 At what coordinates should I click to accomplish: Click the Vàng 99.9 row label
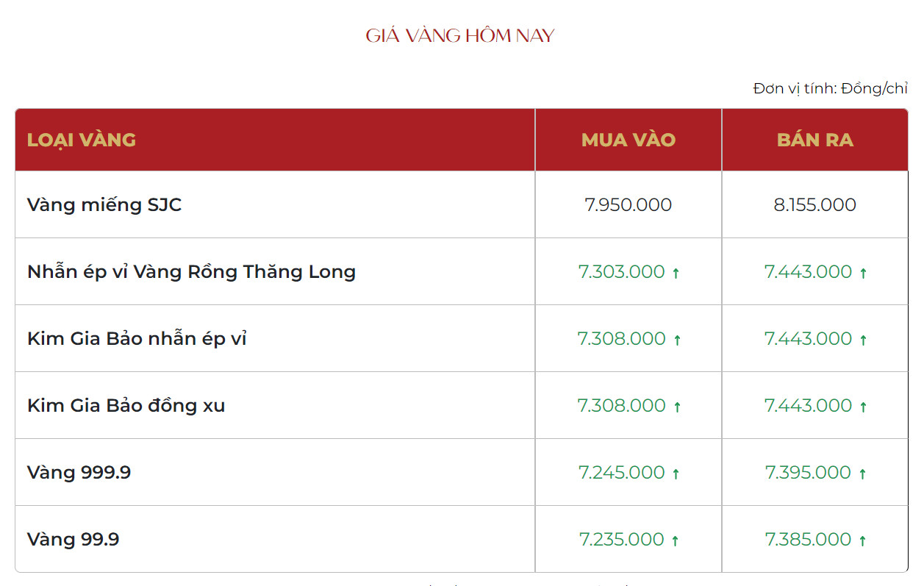(73, 539)
